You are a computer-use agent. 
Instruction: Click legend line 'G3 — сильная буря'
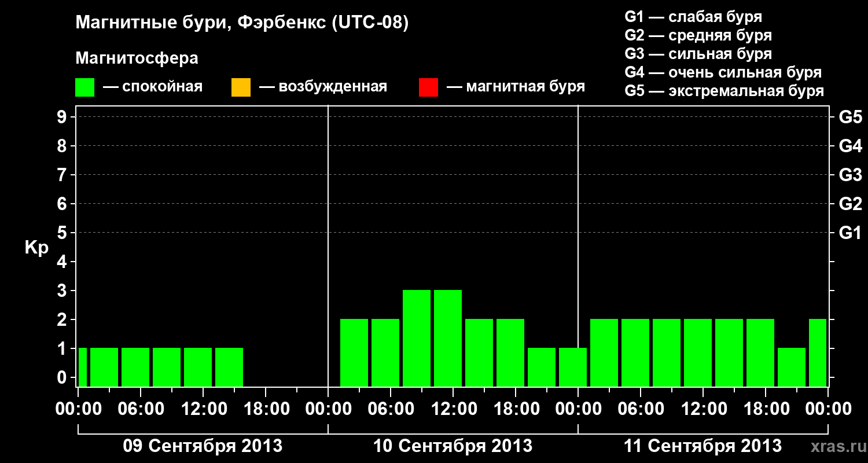click(x=698, y=54)
